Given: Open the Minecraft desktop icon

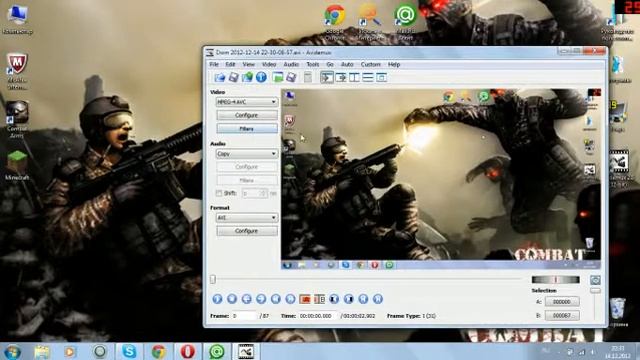Looking at the screenshot, I should pos(17,165).
